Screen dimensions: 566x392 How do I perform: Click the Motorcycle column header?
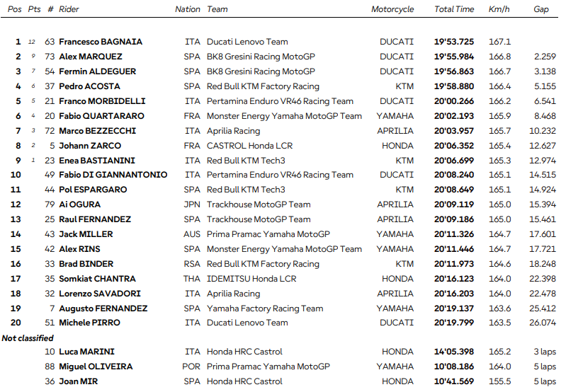[392, 9]
